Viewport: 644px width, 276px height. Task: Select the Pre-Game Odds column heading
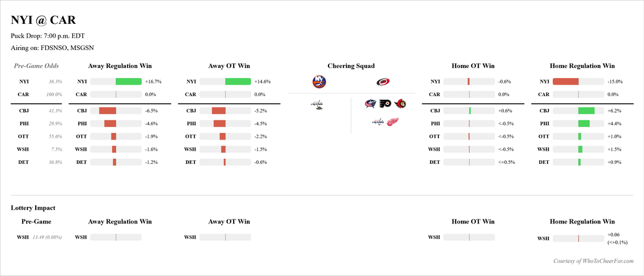click(37, 66)
